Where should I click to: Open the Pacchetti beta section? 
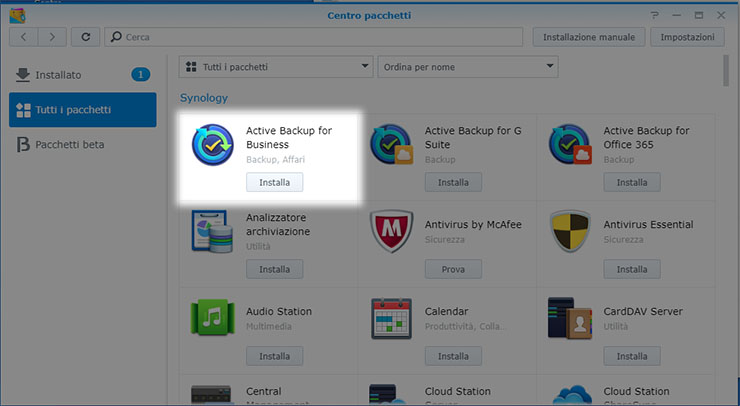coord(69,145)
